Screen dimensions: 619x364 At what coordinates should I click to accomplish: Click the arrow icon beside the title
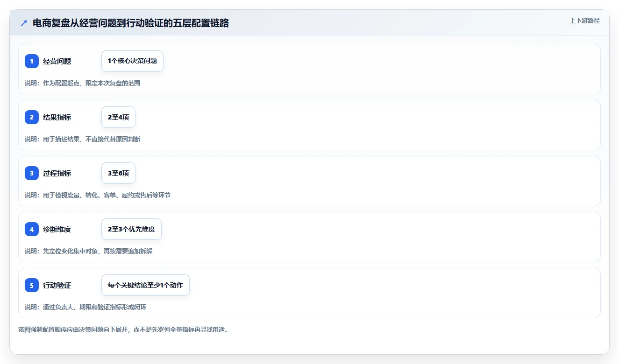[x=24, y=23]
